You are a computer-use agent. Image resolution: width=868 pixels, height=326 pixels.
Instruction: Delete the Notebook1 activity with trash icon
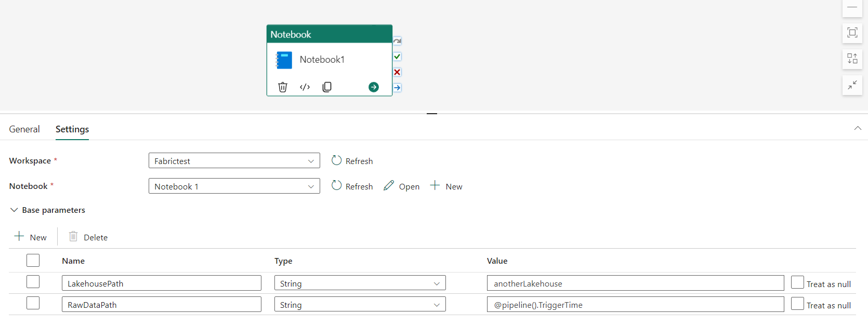[283, 87]
